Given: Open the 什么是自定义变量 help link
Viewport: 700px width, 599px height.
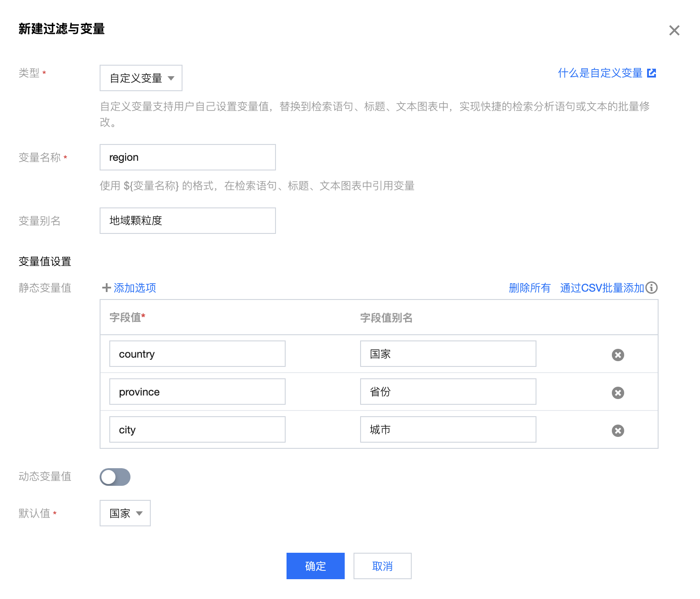Looking at the screenshot, I should [600, 73].
